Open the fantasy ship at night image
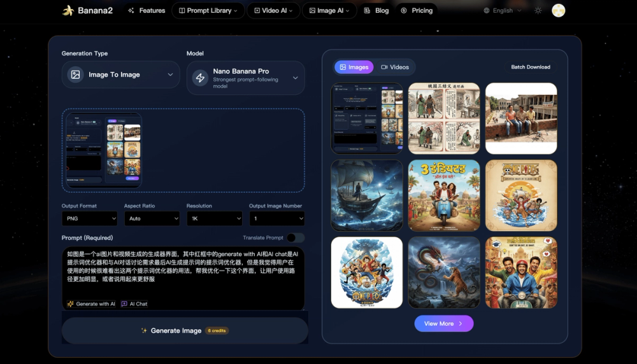Screen dimensions: 637x364 (367, 195)
